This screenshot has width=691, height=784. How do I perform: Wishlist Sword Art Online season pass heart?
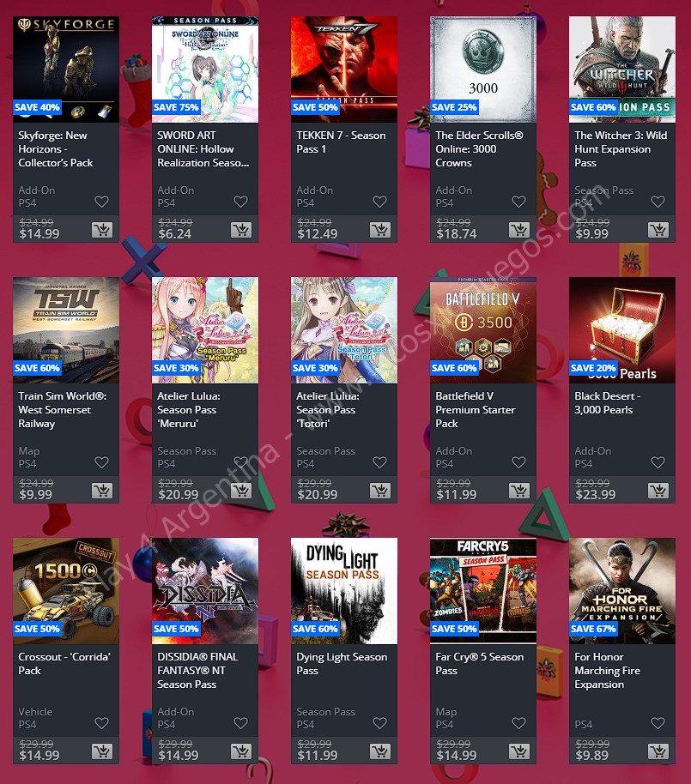point(240,202)
